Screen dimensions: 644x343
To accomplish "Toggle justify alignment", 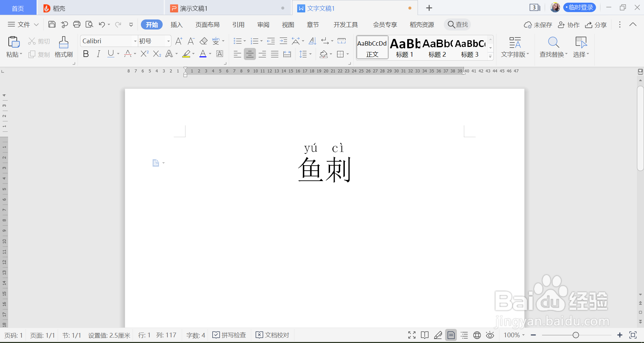I will point(275,54).
